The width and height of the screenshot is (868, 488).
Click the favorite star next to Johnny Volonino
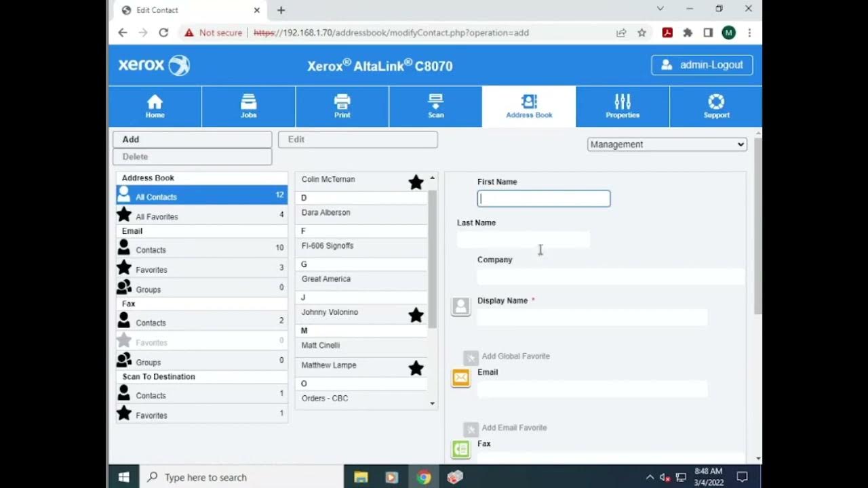(416, 314)
